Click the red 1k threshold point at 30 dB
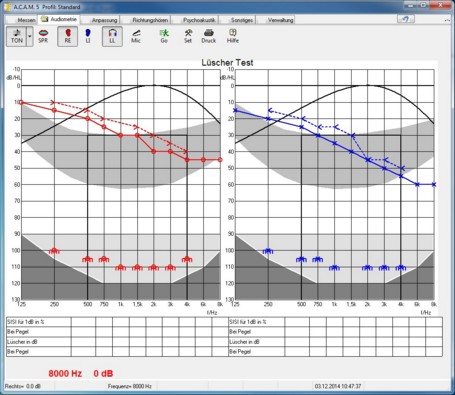Screen dimensions: 455x395 coord(121,135)
